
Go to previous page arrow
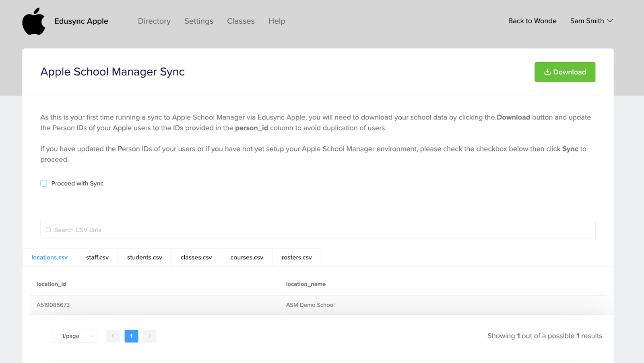(x=113, y=336)
